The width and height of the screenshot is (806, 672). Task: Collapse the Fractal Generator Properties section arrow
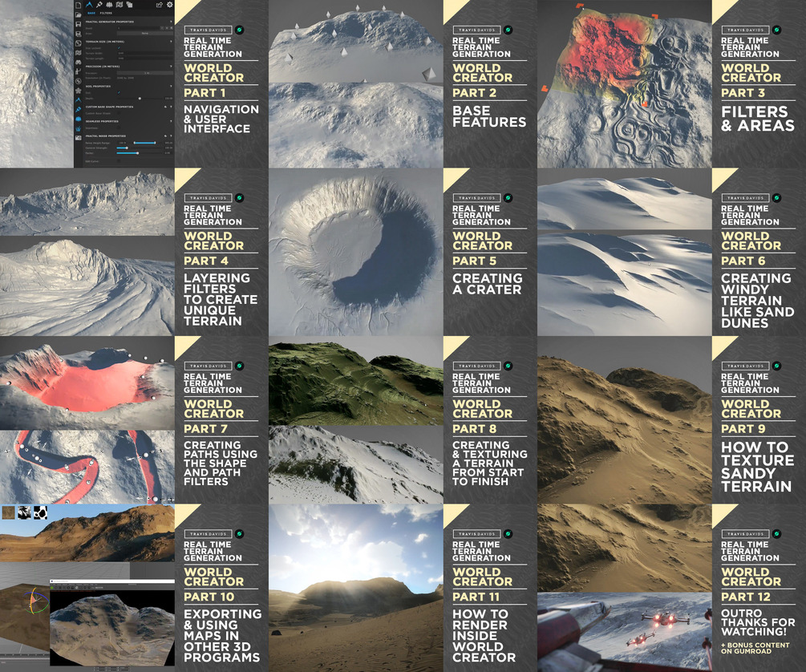[171, 22]
